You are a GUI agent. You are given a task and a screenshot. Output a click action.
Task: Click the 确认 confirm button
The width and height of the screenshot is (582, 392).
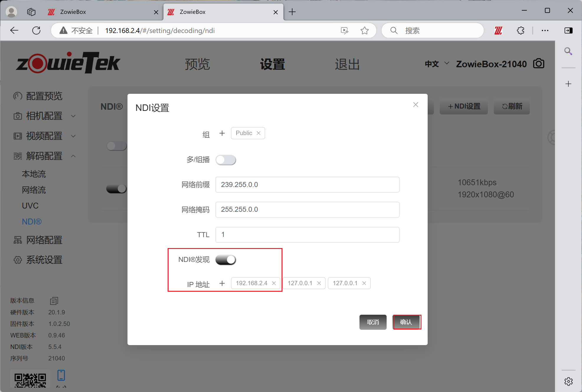[406, 322]
